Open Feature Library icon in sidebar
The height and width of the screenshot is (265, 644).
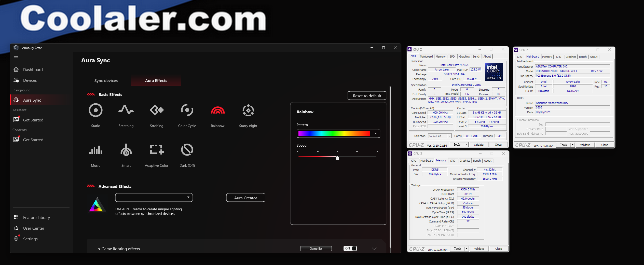(16, 217)
